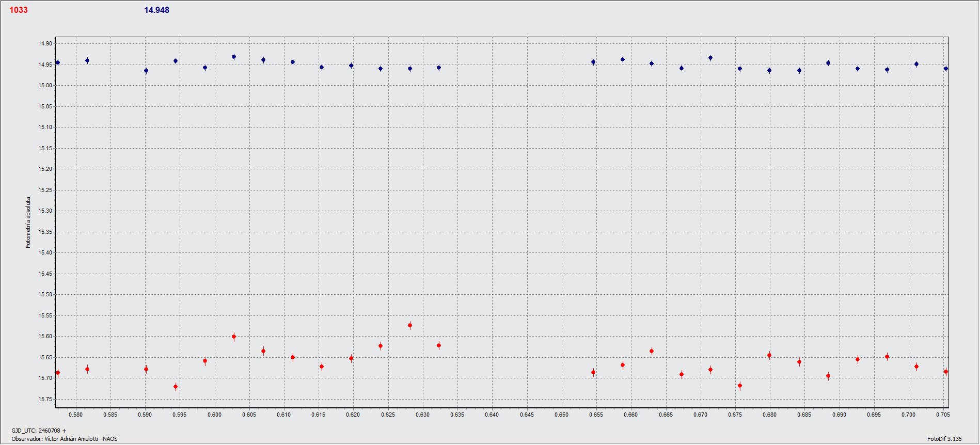Click the blue 14.948 magnitude label
The width and height of the screenshot is (980, 445).
156,10
